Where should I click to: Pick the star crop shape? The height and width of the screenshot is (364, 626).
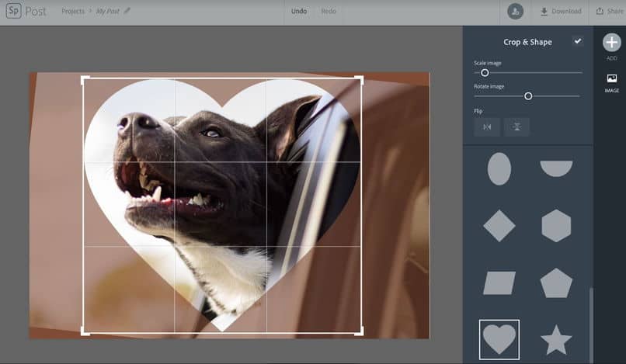pyautogui.click(x=556, y=340)
